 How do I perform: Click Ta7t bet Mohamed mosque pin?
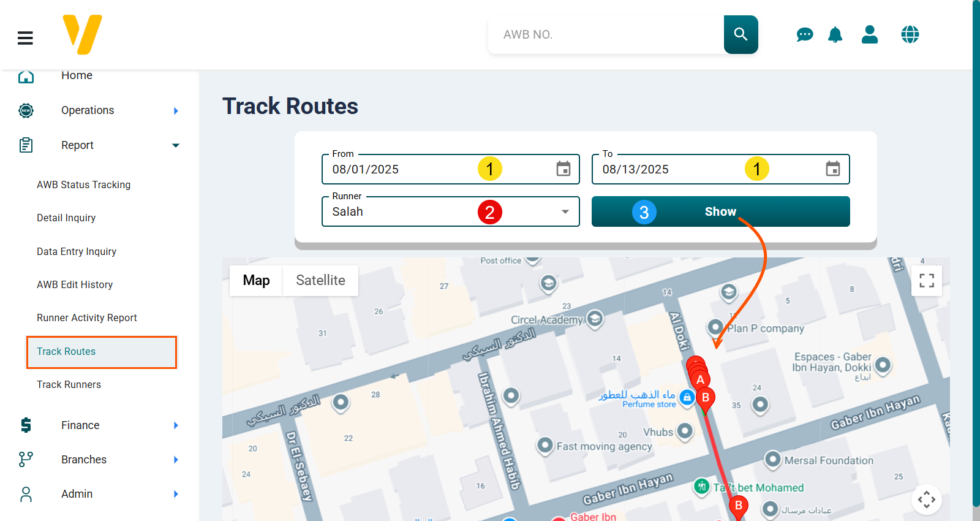[702, 487]
